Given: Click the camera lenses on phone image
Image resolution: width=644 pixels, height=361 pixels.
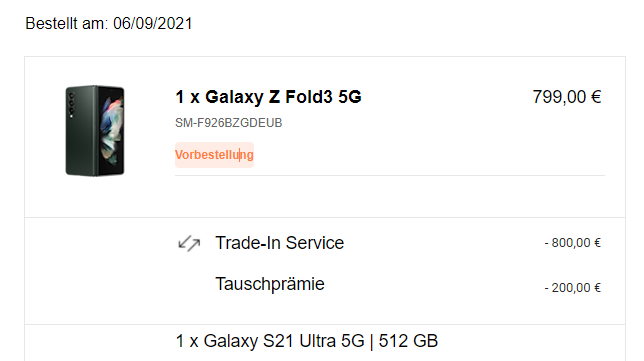Looking at the screenshot, I should click(71, 105).
